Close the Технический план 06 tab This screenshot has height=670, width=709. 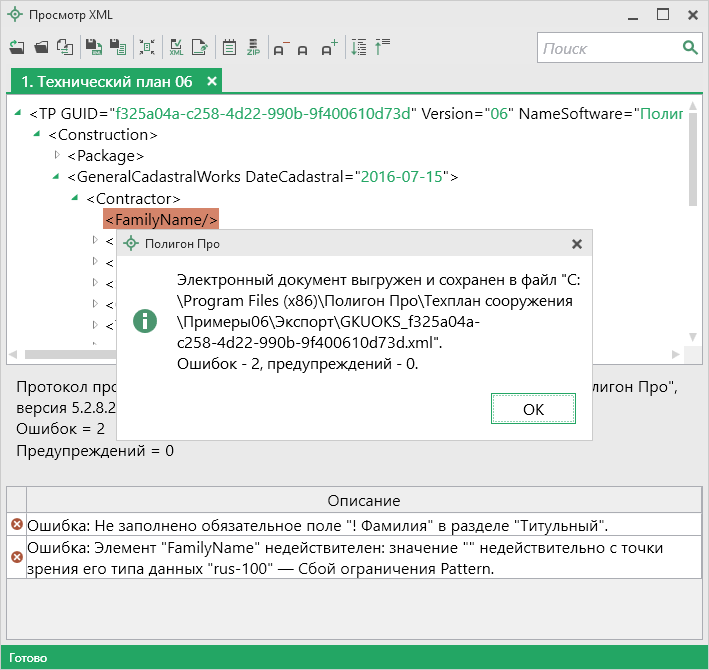coord(211,81)
